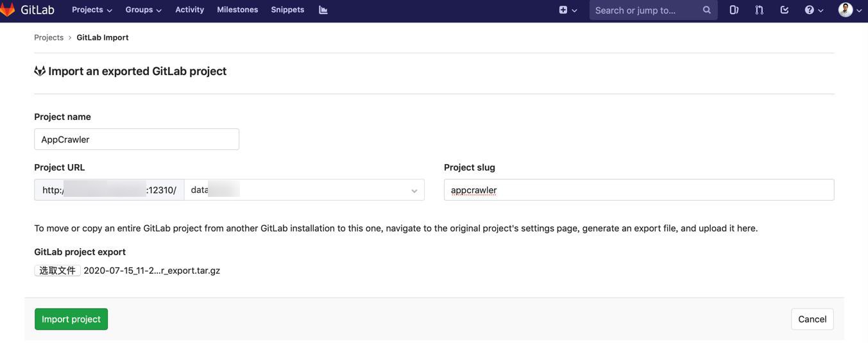The height and width of the screenshot is (343, 868).
Task: Click the GitLab logo in the header
Action: click(x=27, y=10)
